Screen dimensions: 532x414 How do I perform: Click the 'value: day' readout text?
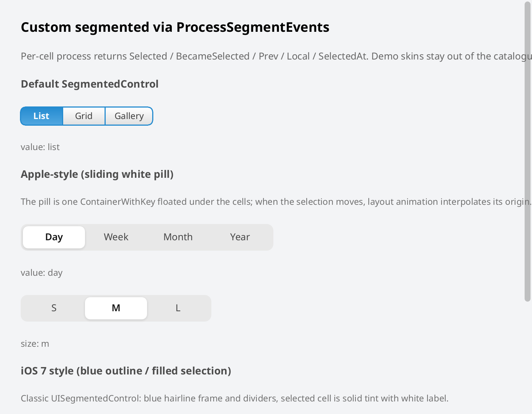42,273
